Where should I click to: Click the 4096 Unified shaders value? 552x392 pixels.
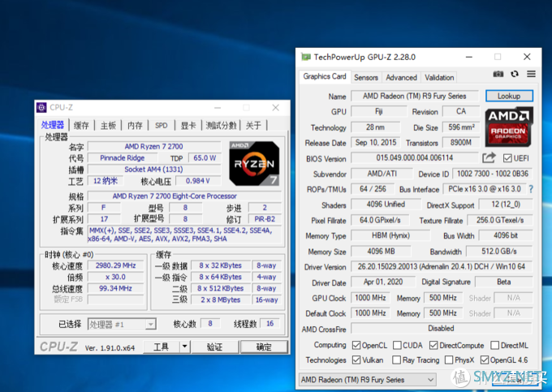(386, 205)
